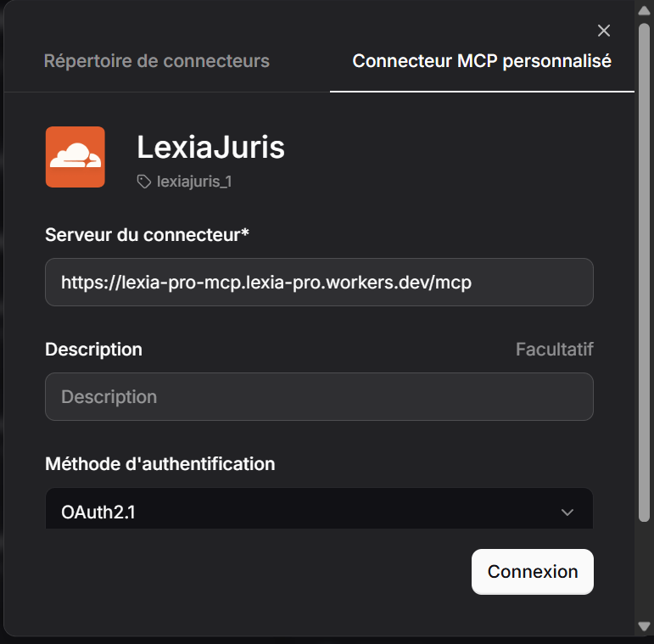Image resolution: width=654 pixels, height=644 pixels.
Task: Click the Facultatif label
Action: (x=554, y=350)
